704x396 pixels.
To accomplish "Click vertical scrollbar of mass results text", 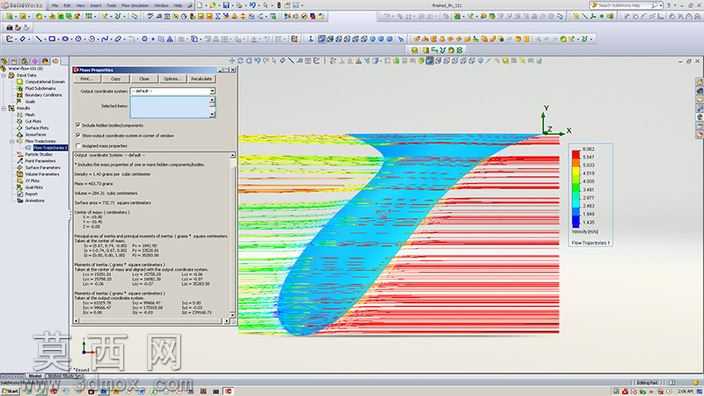I will point(233,234).
